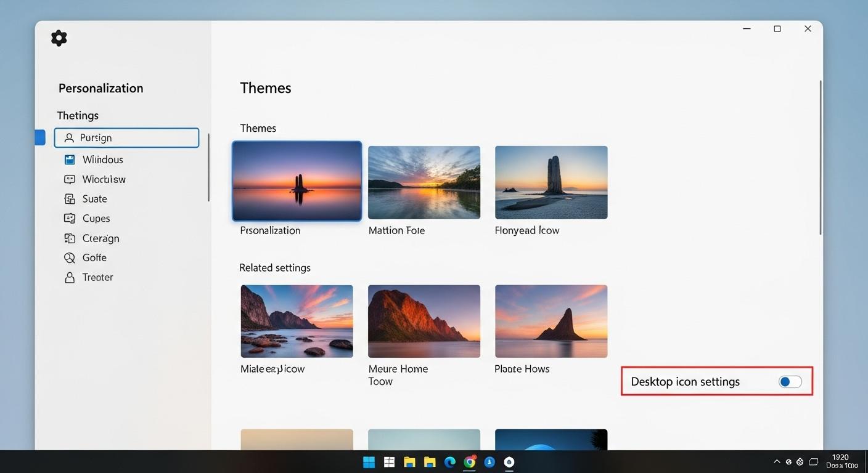Toggle the Desktop icon settings switch
This screenshot has height=473, width=868.
tap(789, 381)
